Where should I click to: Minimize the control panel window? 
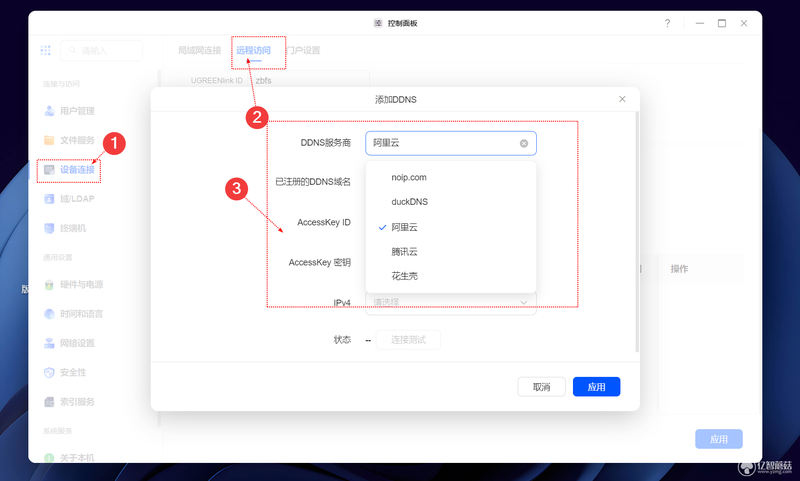pyautogui.click(x=699, y=23)
